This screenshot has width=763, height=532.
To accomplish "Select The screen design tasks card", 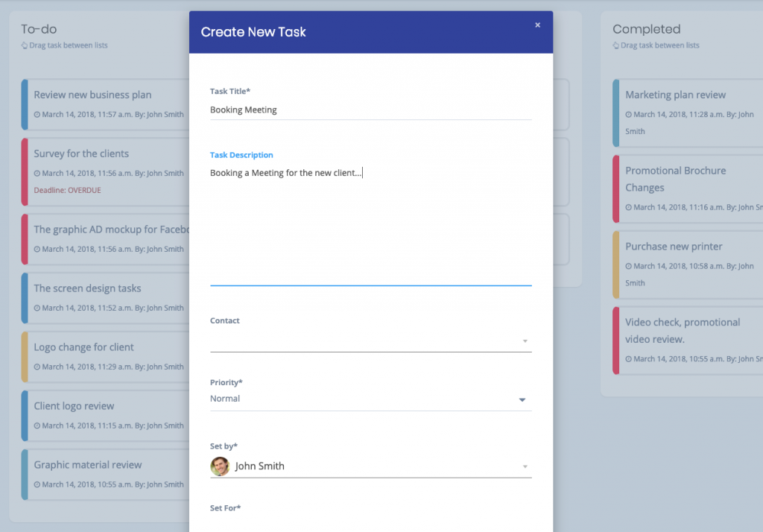I will pos(87,288).
